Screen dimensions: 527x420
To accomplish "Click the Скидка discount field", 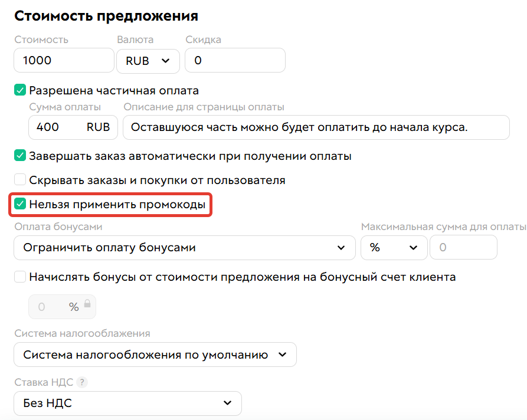I will pyautogui.click(x=235, y=61).
